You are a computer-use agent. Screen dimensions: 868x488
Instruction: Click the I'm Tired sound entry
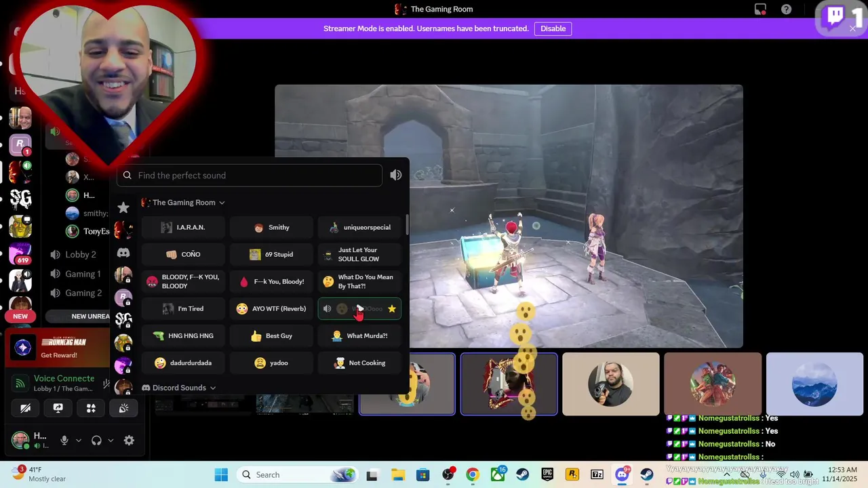(183, 308)
